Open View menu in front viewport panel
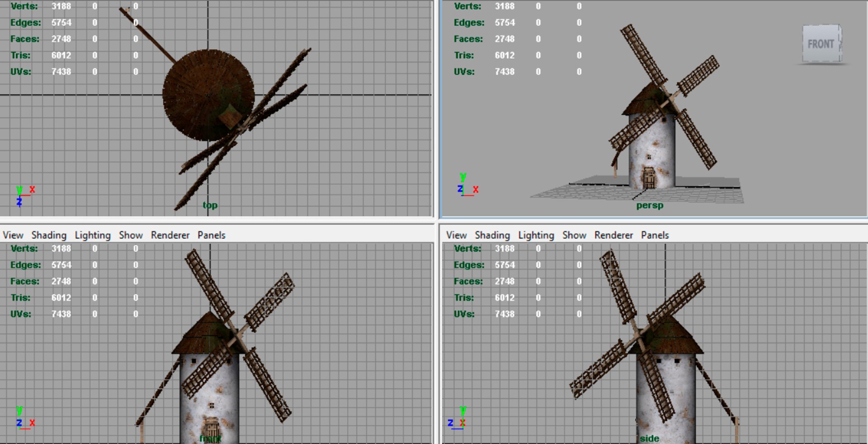Screen dimensions: 868x444 coord(13,235)
